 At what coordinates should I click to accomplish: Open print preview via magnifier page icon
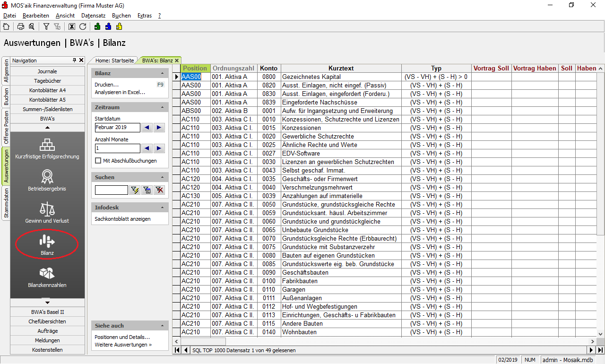[x=32, y=26]
